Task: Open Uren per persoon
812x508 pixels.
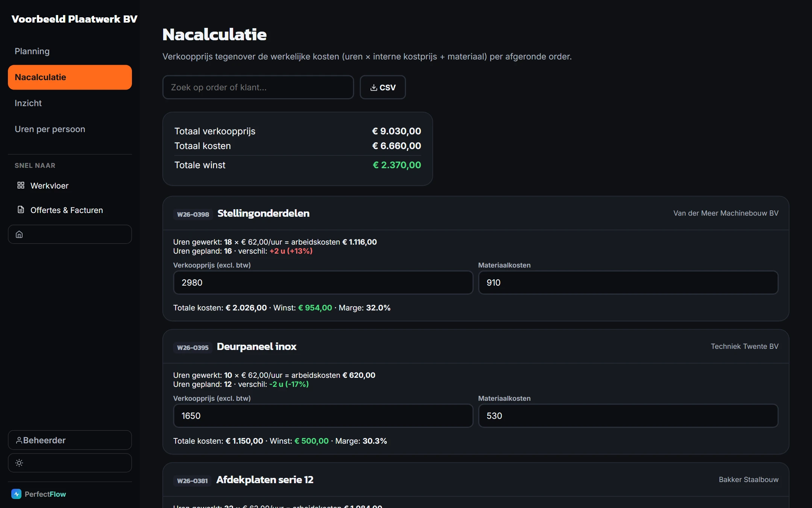Action: [70, 129]
